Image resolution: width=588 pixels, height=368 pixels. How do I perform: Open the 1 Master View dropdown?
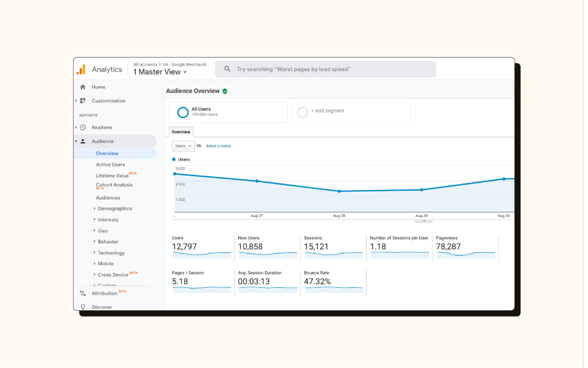pos(160,72)
